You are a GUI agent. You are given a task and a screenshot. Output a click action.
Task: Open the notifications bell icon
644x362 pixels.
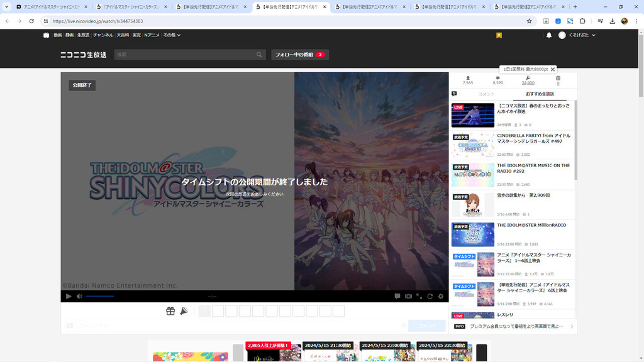pos(548,35)
